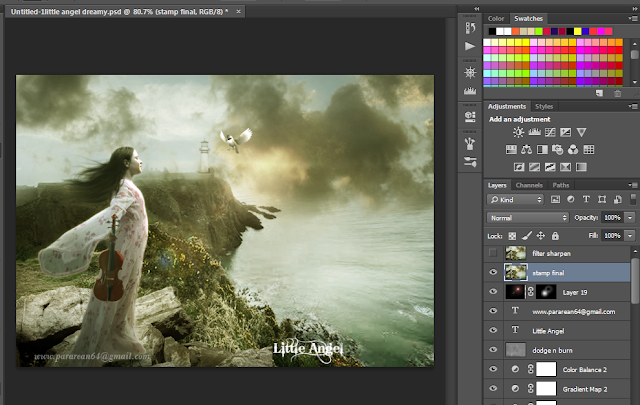The image size is (640, 405).
Task: Open the Swatches panel flyout menu
Action: (x=633, y=18)
